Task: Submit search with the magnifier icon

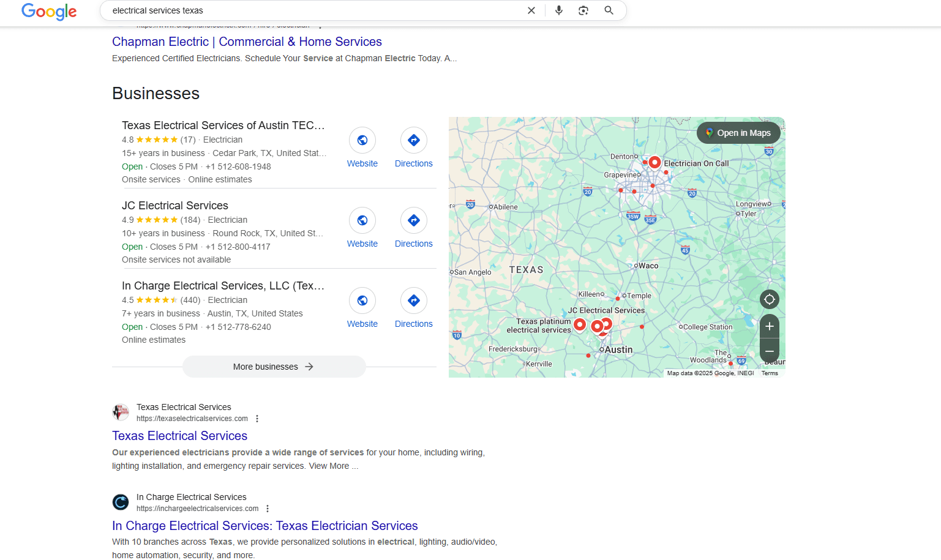Action: pos(609,10)
